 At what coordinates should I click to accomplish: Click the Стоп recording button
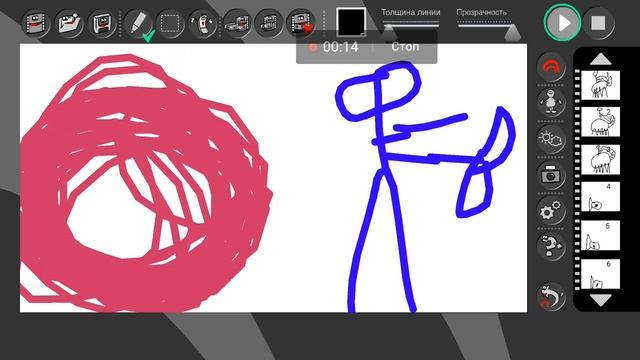(405, 47)
